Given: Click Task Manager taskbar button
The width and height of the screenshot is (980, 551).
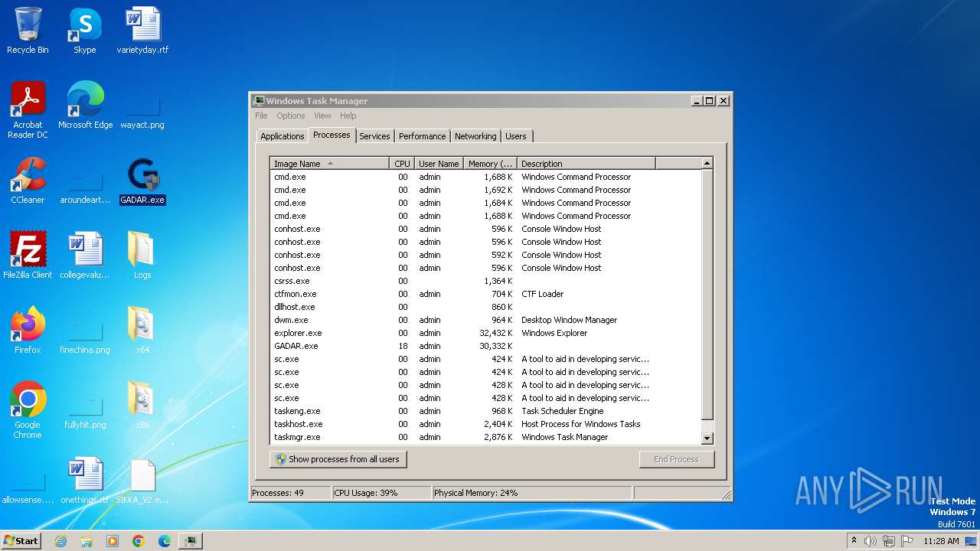Looking at the screenshot, I should (x=190, y=541).
